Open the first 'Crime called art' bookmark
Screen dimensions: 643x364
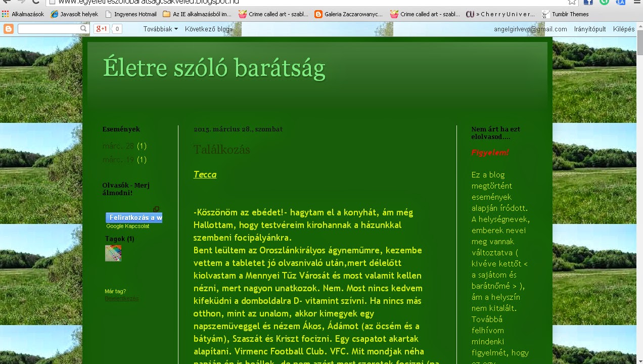pos(273,14)
